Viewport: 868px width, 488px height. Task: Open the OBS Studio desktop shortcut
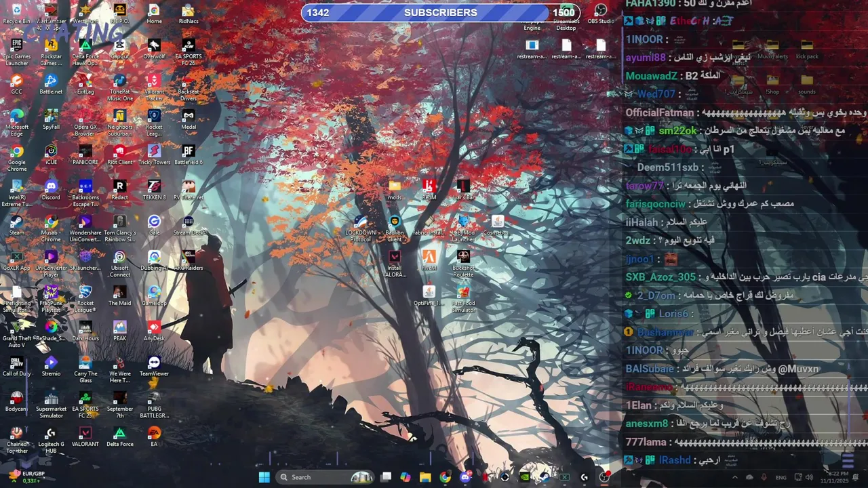[x=601, y=14]
